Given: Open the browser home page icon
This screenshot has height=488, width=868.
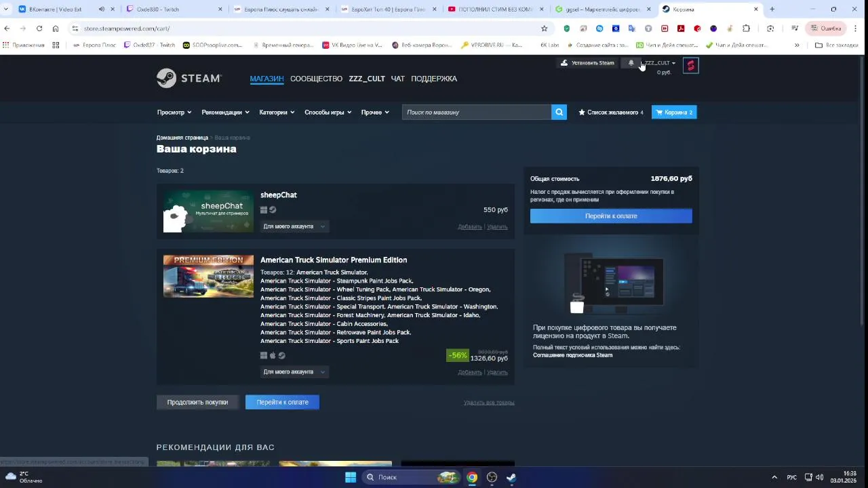Looking at the screenshot, I should (x=56, y=28).
